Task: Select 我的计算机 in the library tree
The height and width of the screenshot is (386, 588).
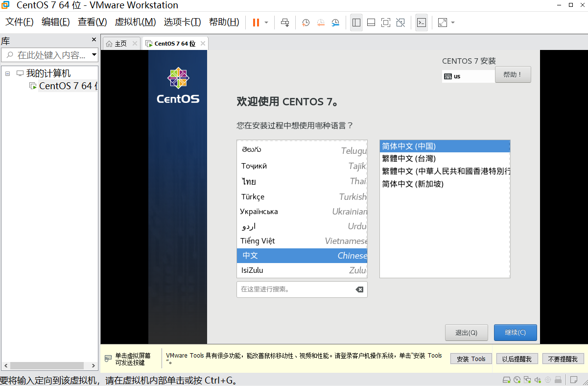Action: (x=48, y=73)
